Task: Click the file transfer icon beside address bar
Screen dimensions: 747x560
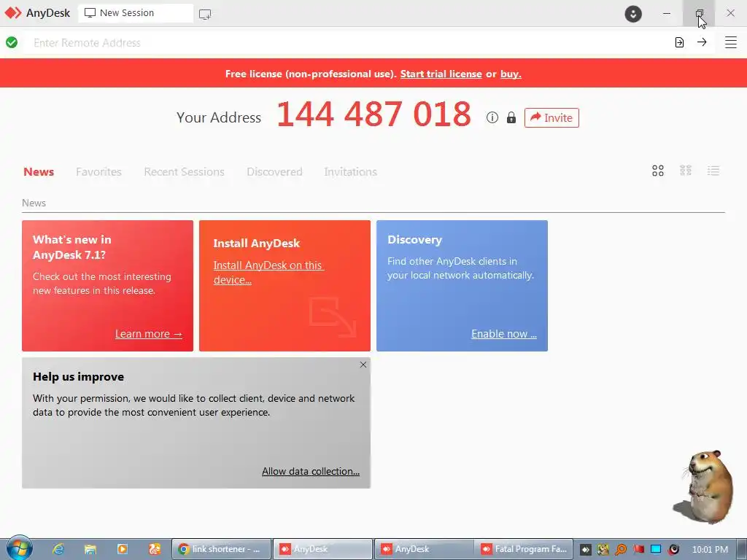Action: click(679, 42)
